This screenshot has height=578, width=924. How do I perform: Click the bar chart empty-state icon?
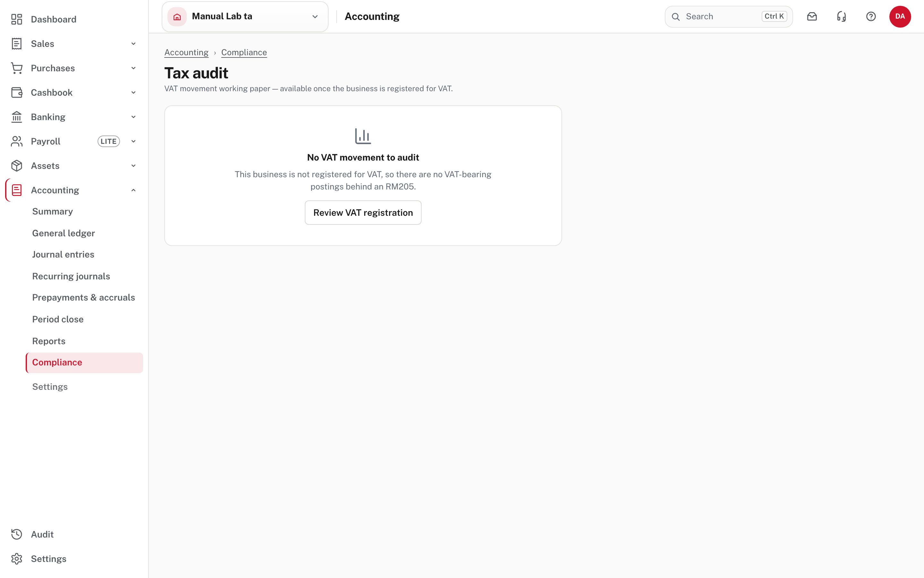coord(363,136)
